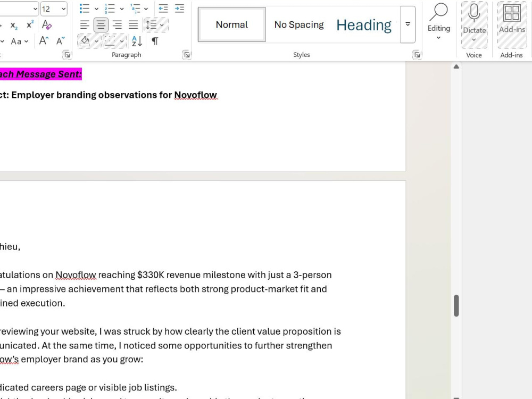Image resolution: width=532 pixels, height=399 pixels.
Task: Click the vertical scrollbar thumb
Action: point(456,306)
